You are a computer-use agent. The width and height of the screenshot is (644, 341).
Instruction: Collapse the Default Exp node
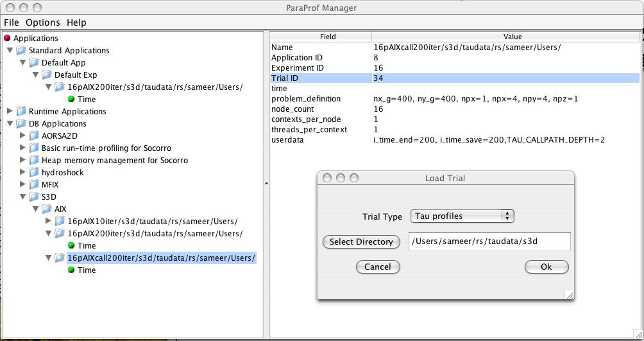tap(36, 75)
